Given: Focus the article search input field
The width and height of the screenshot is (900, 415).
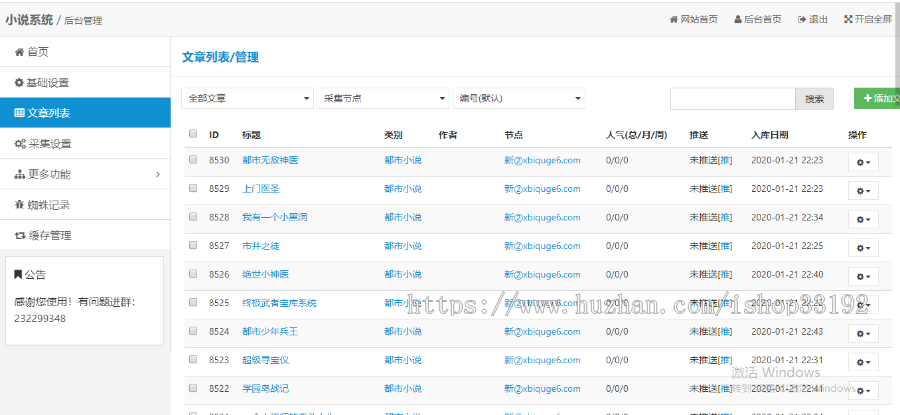Looking at the screenshot, I should coord(732,99).
